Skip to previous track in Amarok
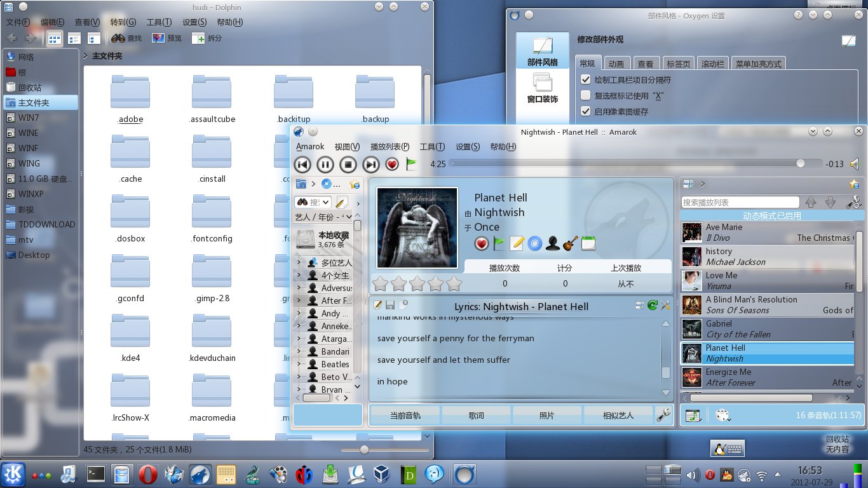The width and height of the screenshot is (868, 488). pos(302,165)
